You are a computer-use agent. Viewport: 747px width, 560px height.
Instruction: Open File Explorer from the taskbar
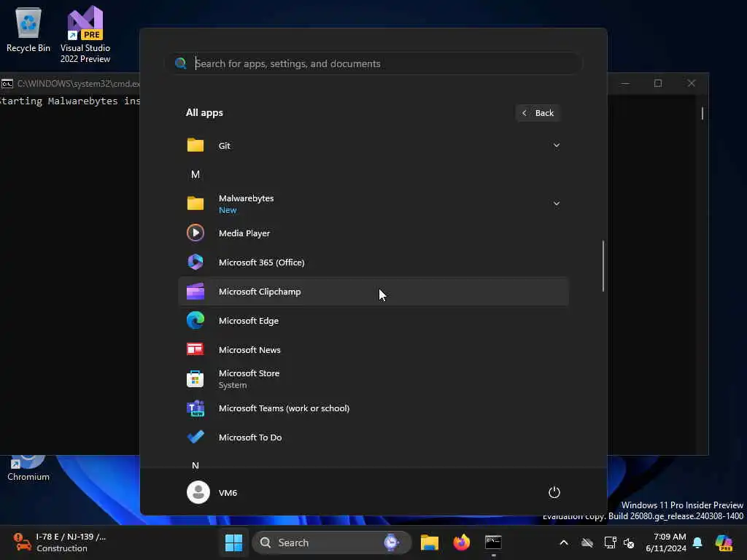[429, 542]
